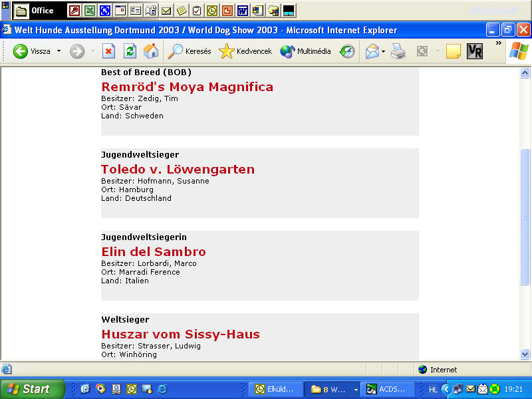Expand the Mail envelope dropdown arrow

[384, 51]
